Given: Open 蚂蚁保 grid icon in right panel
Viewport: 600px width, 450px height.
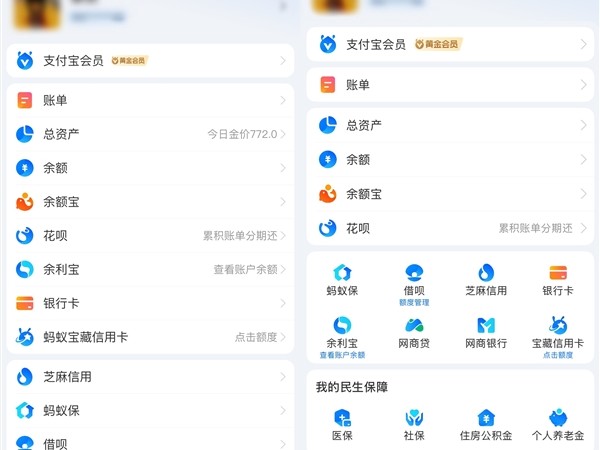Looking at the screenshot, I should 342,272.
